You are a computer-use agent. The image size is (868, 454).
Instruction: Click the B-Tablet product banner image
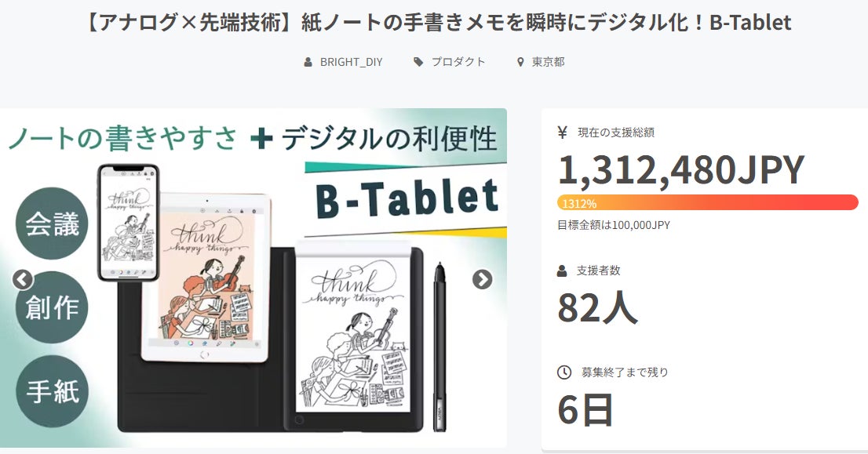point(253,278)
